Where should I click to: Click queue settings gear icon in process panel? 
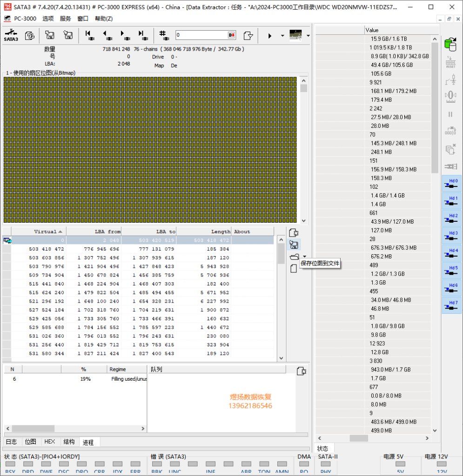[x=302, y=370]
